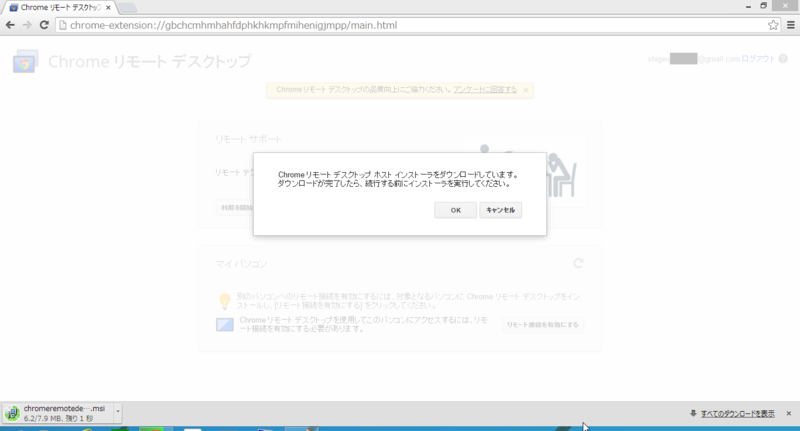Go back using the browser back arrow
The height and width of the screenshot is (431, 800).
click(x=10, y=25)
